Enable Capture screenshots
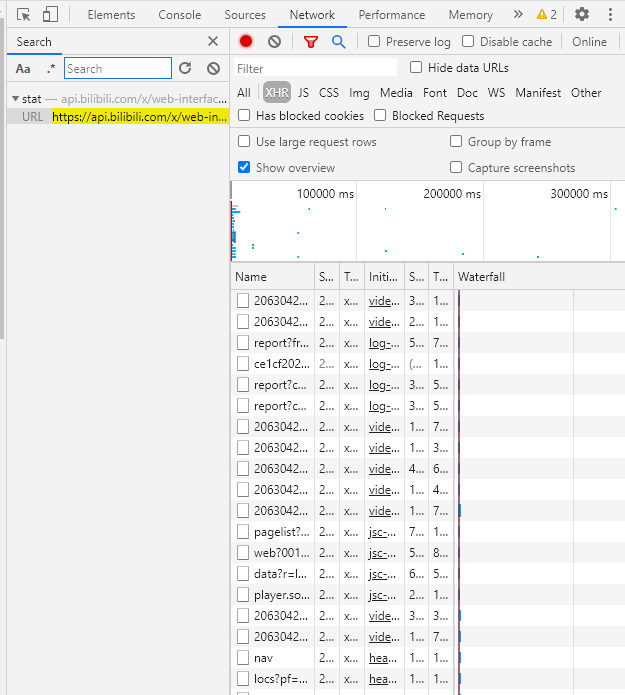Image resolution: width=625 pixels, height=695 pixels. (x=456, y=167)
